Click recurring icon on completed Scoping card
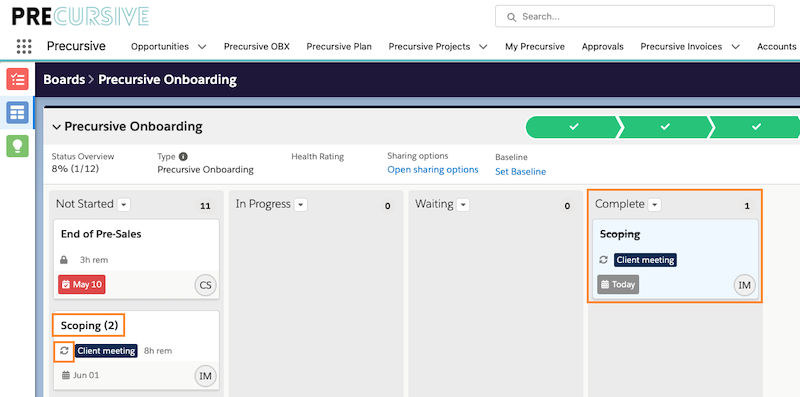The height and width of the screenshot is (397, 800). (604, 260)
